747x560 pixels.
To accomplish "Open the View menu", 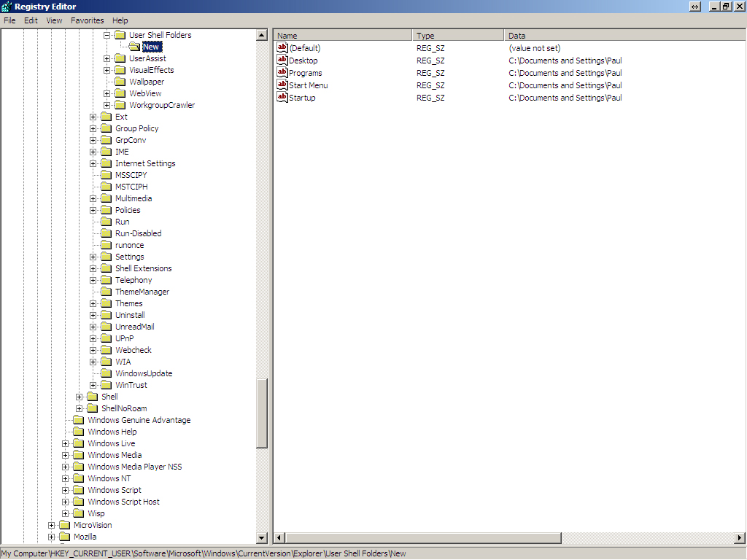I will 54,20.
